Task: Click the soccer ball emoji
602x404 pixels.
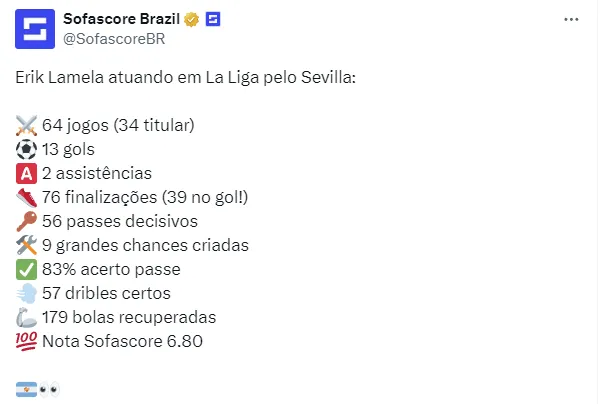Action: [27, 149]
